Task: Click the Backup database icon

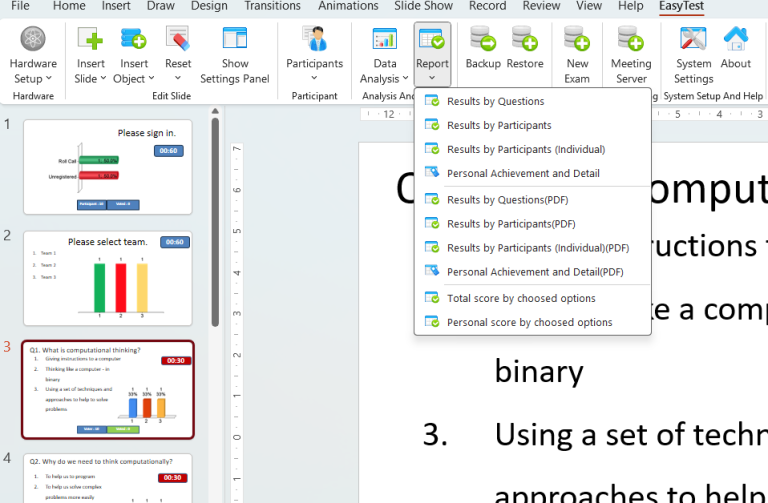Action: tap(483, 39)
